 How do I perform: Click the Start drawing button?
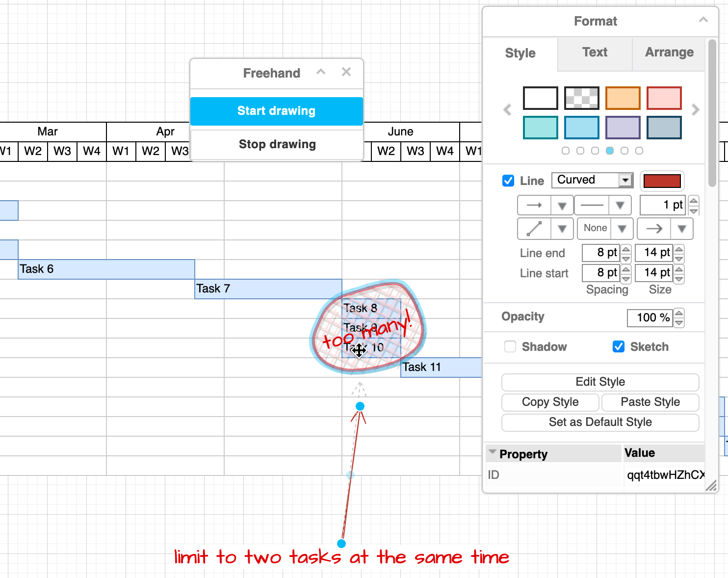click(276, 111)
